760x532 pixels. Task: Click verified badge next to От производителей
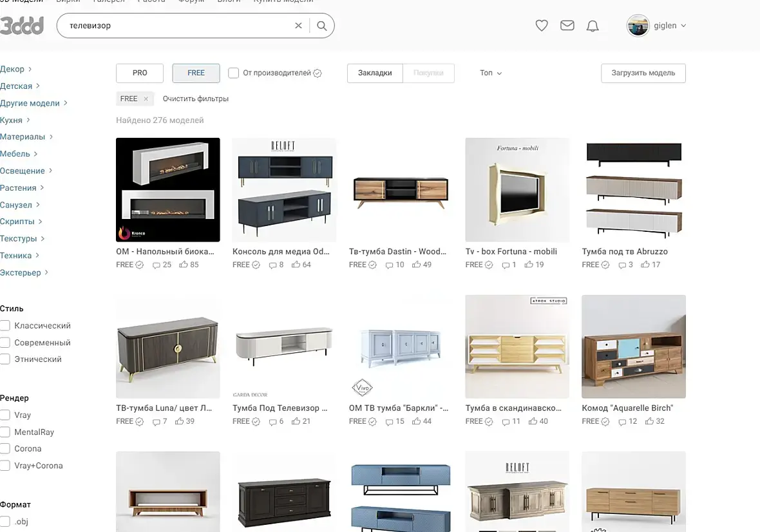[318, 73]
